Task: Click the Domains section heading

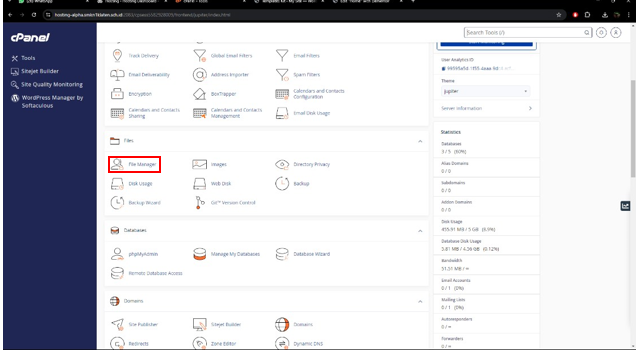Action: [x=133, y=301]
